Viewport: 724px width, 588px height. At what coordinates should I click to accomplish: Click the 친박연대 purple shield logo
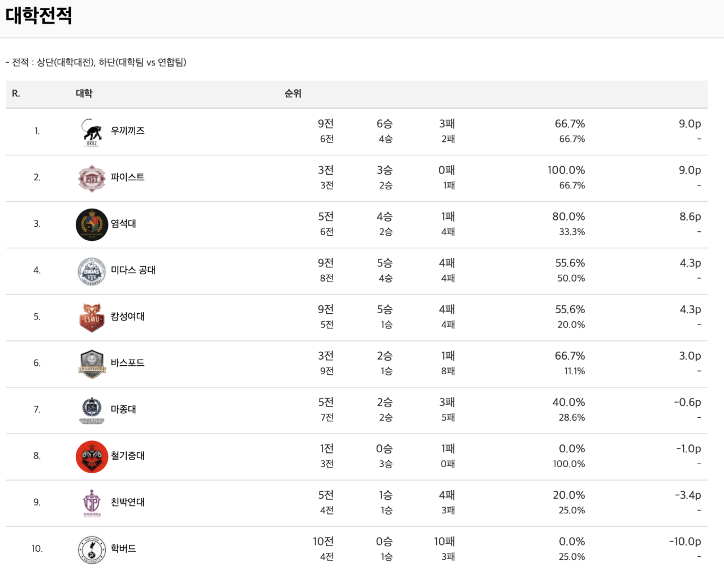(92, 503)
